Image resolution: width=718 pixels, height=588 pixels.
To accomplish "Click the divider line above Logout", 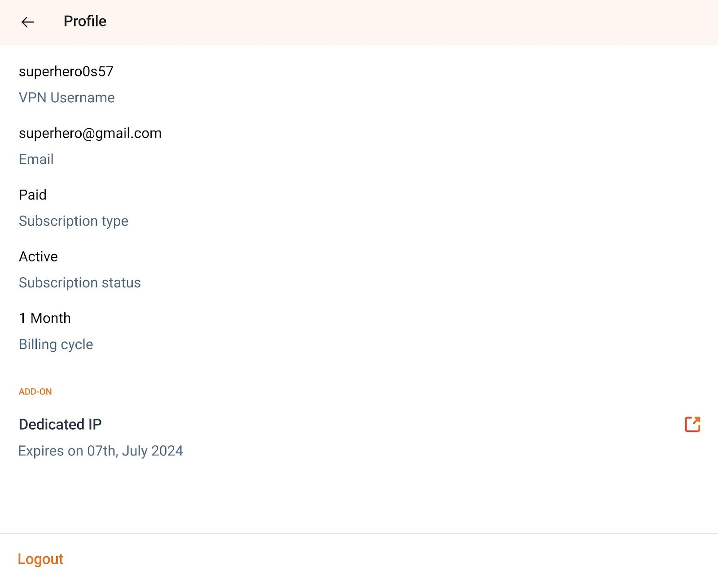I will (359, 533).
